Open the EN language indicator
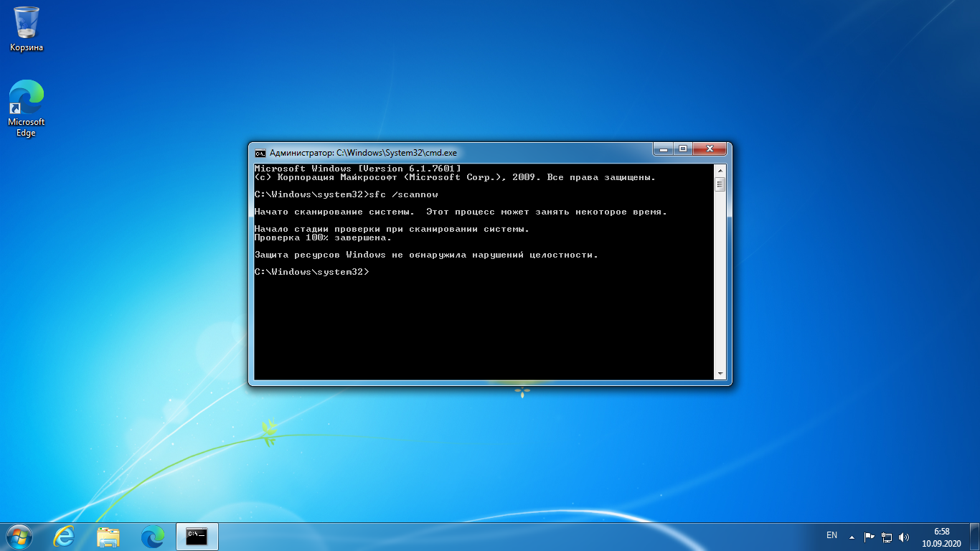This screenshot has height=551, width=980. 832,536
